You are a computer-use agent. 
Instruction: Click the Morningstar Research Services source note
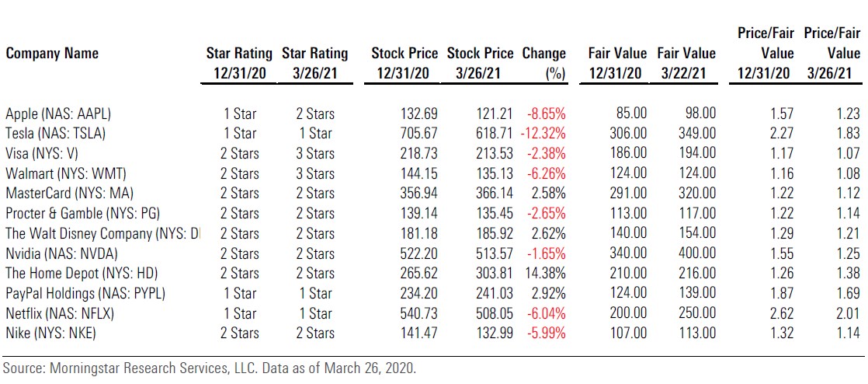point(210,368)
